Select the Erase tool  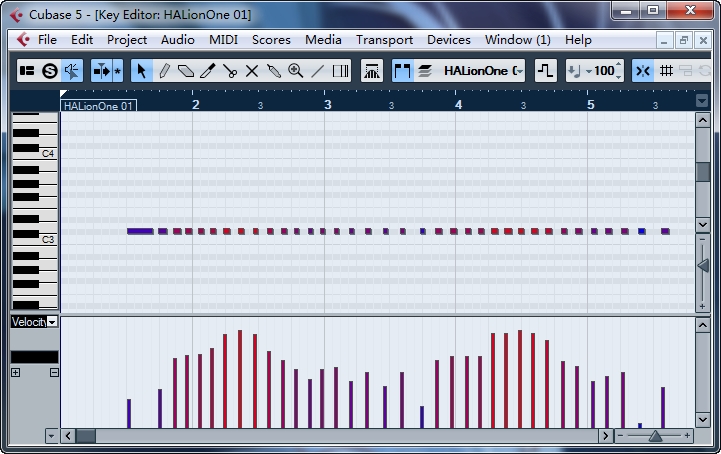pyautogui.click(x=186, y=71)
